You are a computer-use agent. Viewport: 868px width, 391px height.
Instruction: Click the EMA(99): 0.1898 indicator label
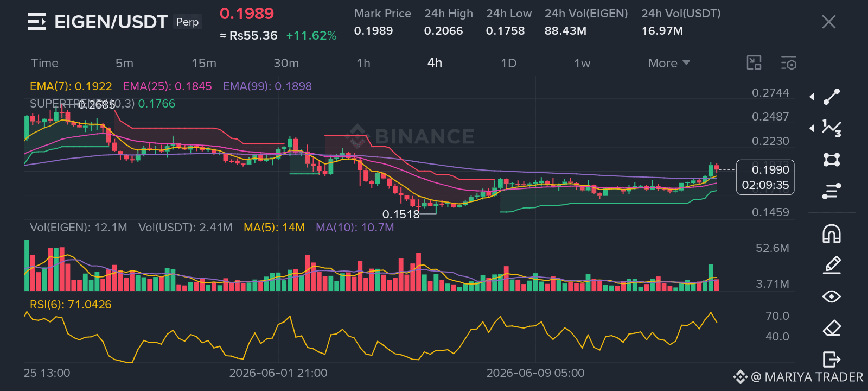pyautogui.click(x=267, y=86)
